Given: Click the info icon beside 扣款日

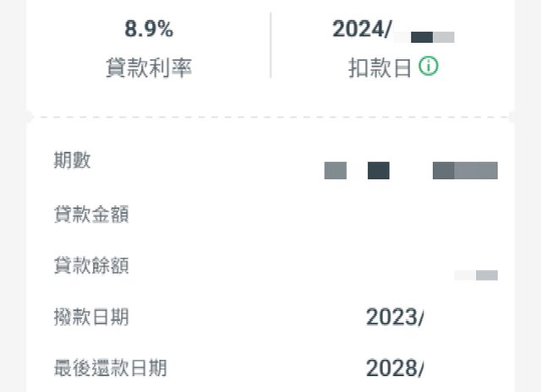Looking at the screenshot, I should pyautogui.click(x=429, y=68).
